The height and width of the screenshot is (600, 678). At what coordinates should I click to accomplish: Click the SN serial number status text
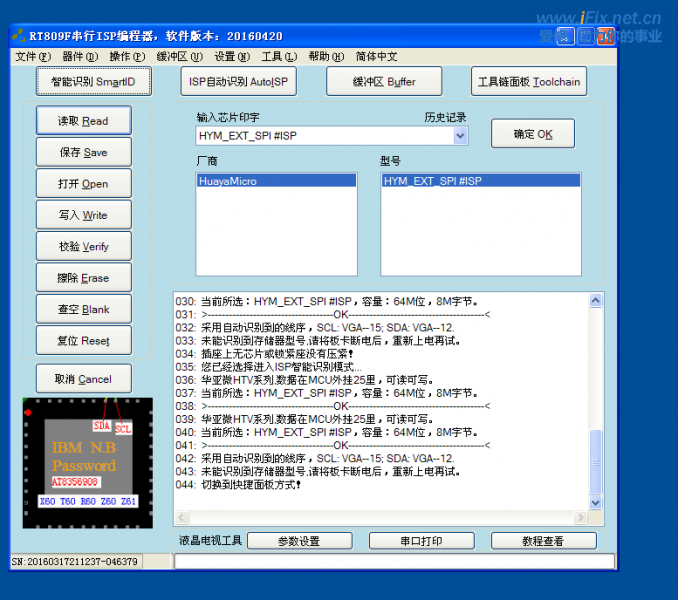[75, 562]
